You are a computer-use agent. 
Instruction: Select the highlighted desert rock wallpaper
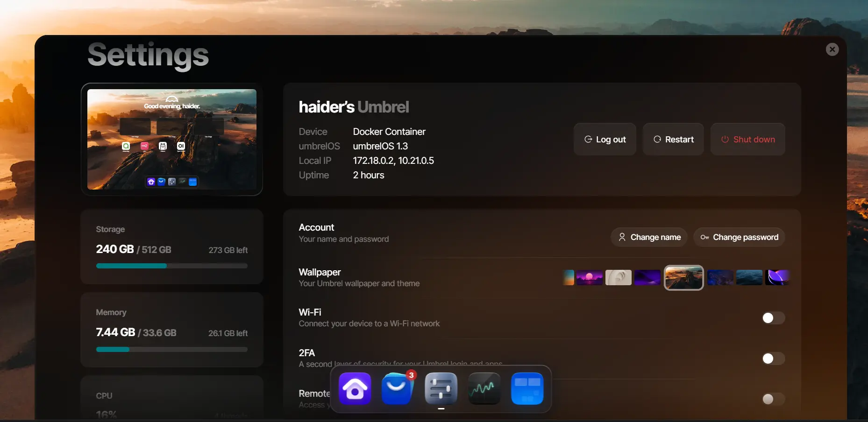(684, 278)
